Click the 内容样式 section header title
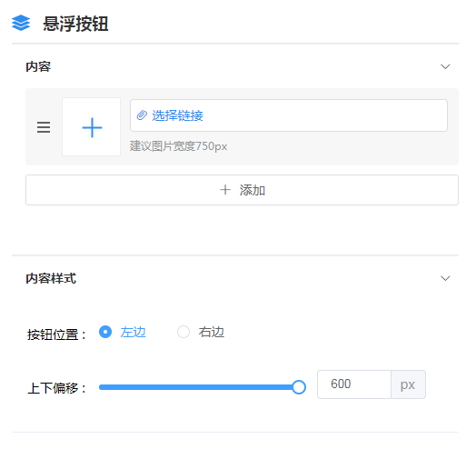476x449 pixels. point(51,278)
